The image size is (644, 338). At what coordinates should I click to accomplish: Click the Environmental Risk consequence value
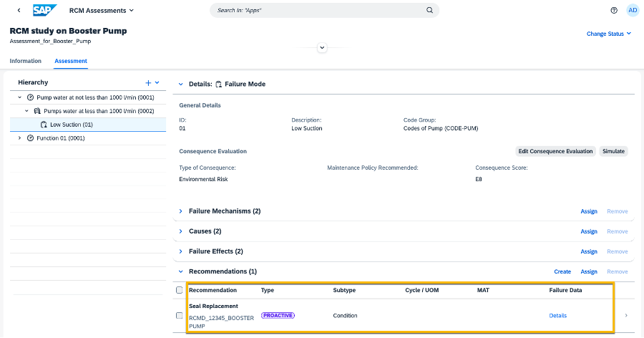click(203, 179)
